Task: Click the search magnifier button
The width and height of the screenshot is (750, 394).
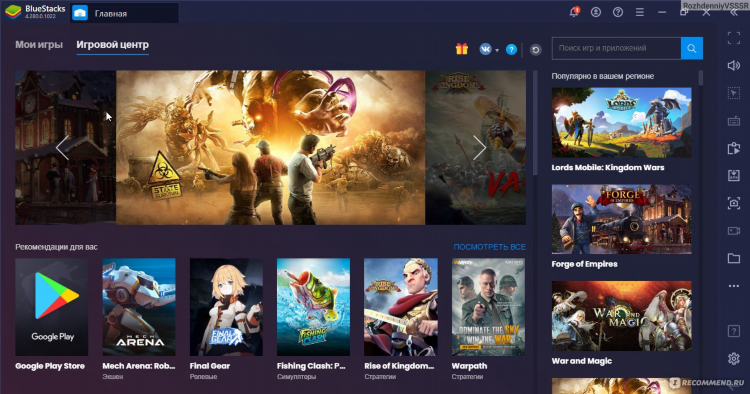Action: (692, 48)
